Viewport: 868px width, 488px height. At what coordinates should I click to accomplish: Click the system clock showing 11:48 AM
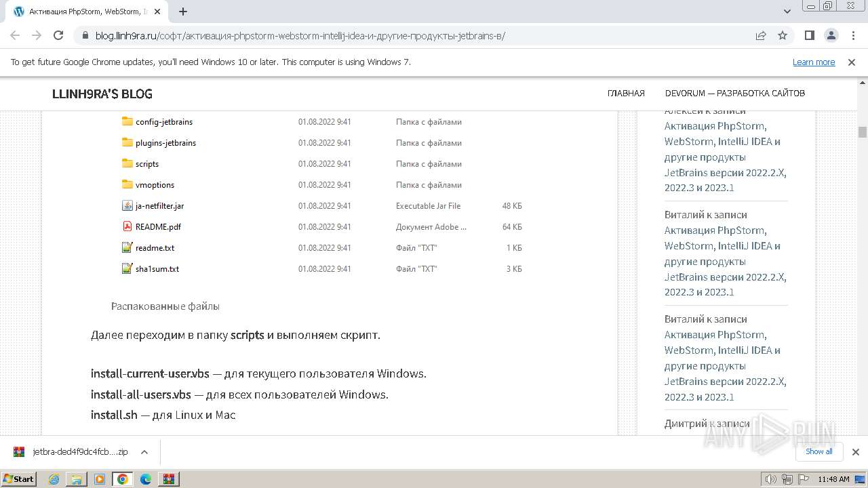coord(833,479)
